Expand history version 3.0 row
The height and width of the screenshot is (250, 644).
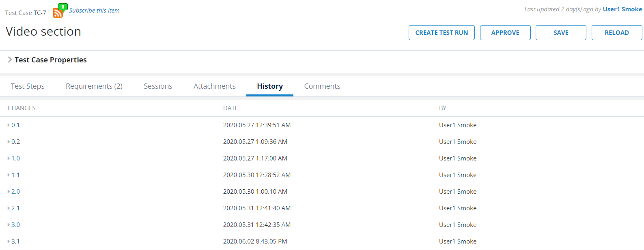[9, 225]
